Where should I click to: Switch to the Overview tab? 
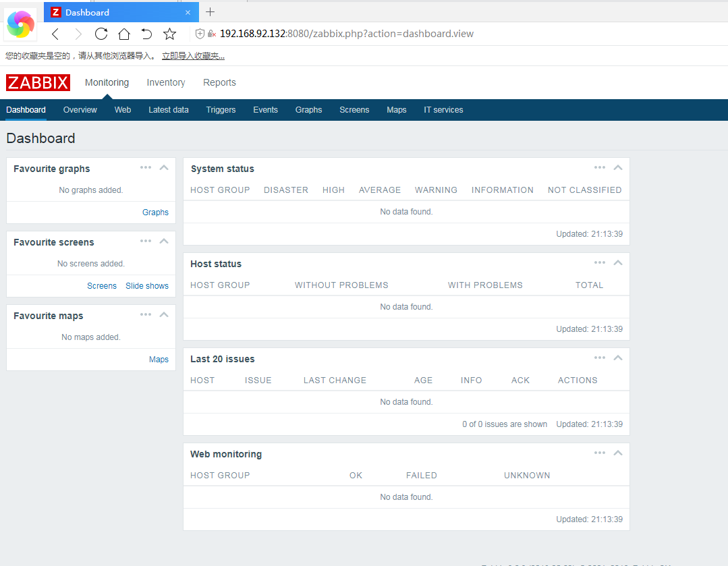click(x=80, y=110)
